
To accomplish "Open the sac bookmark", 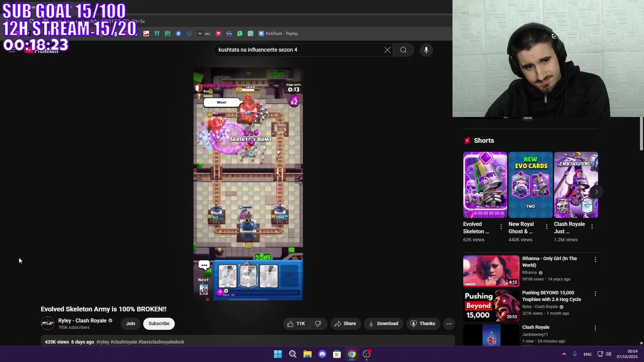I will pyautogui.click(x=203, y=34).
